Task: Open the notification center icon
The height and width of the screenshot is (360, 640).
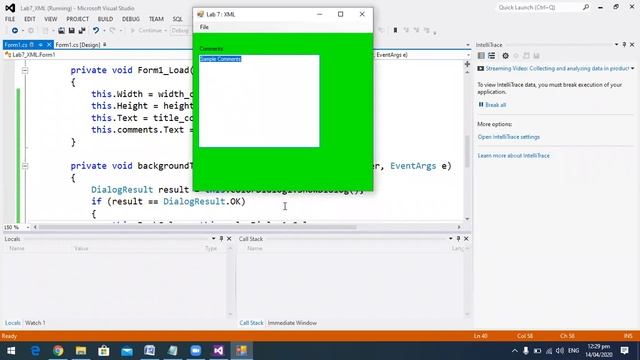Action: click(624, 351)
